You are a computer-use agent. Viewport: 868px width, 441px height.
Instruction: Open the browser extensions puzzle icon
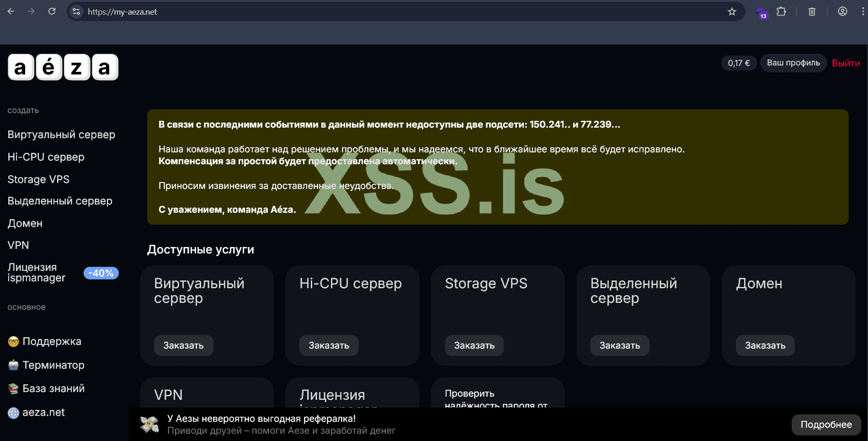(781, 12)
